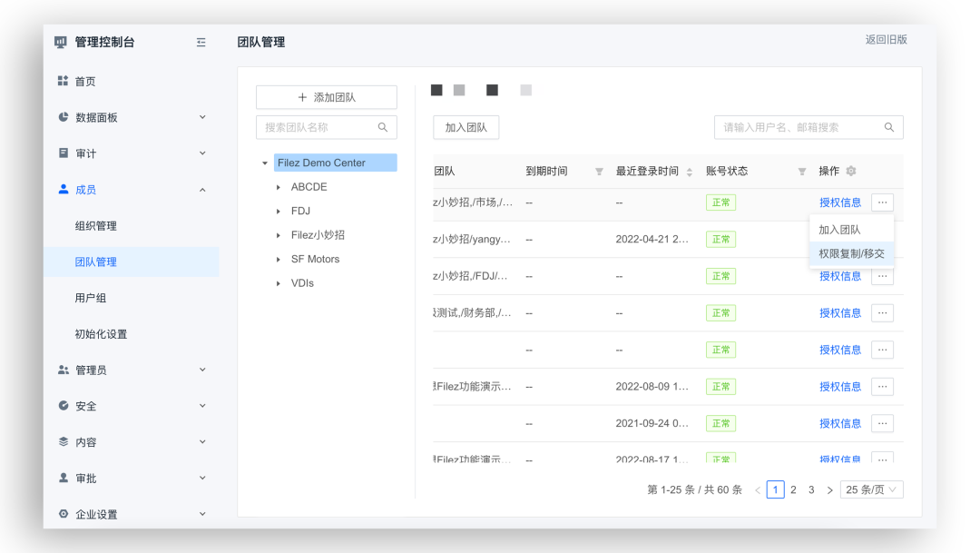This screenshot has height=553, width=980.
Task: Click the search icon in user search box
Action: 888,127
